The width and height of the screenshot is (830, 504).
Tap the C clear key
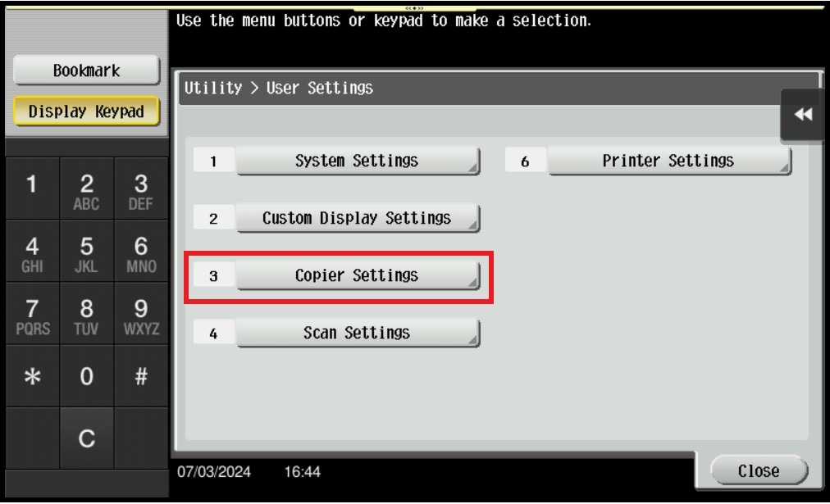pos(86,438)
